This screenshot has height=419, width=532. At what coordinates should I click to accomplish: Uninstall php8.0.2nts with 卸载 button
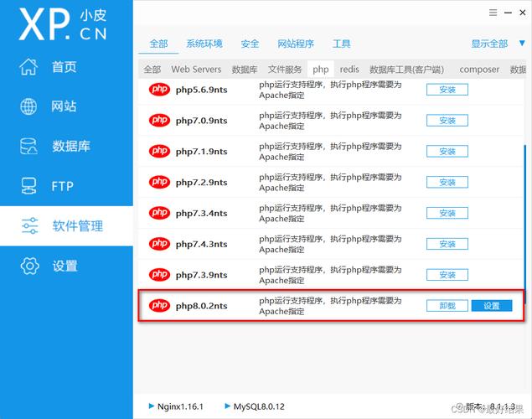[447, 306]
